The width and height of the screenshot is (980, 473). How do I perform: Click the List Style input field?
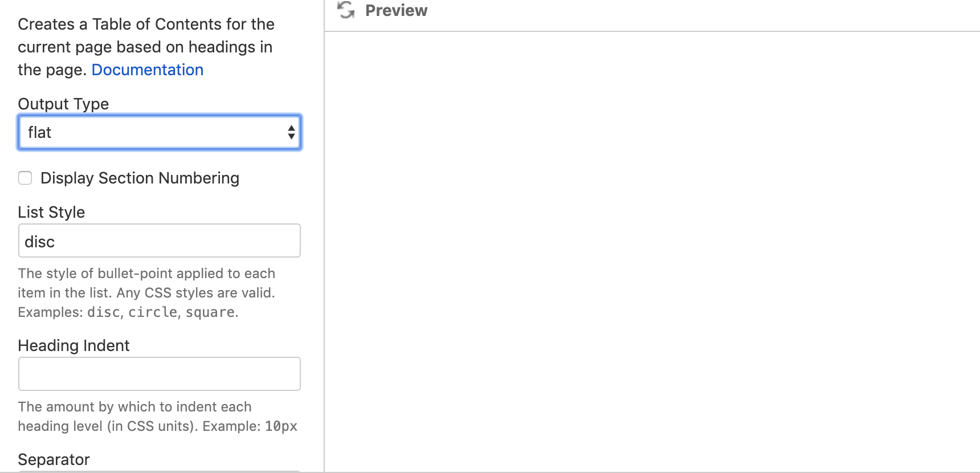pos(160,240)
